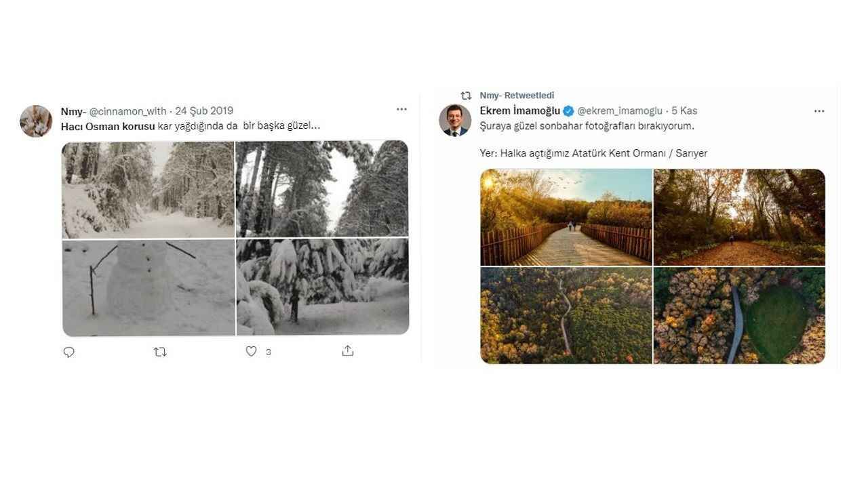This screenshot has width=868, height=488.
Task: Click the Nmy- profile avatar
Action: 36,121
